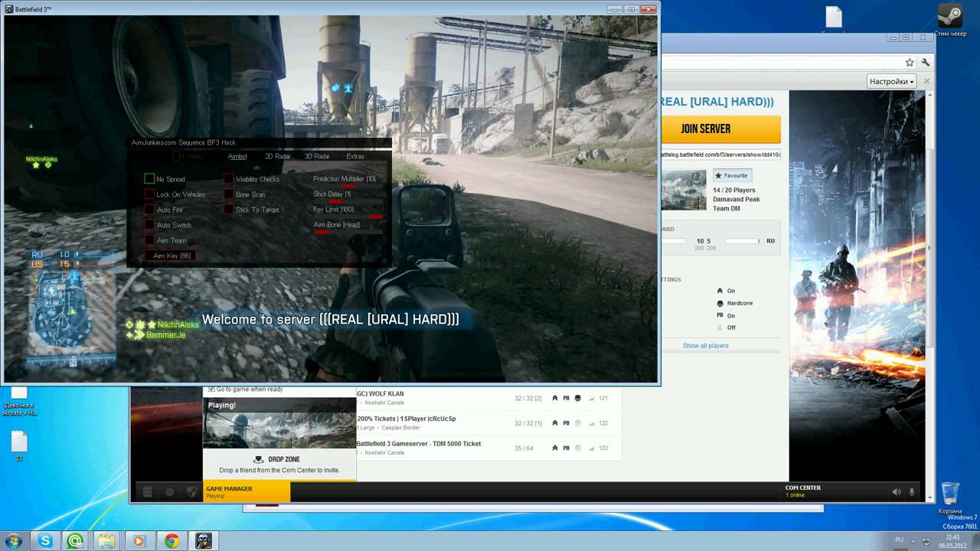The image size is (980, 551).
Task: Open the 200% Tickets server entry
Action: (x=406, y=419)
